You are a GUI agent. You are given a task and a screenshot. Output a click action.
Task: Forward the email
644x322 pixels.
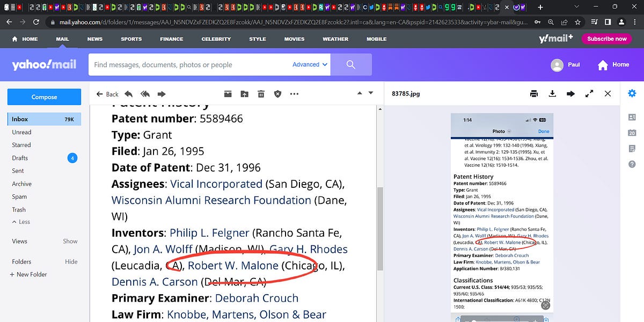click(x=162, y=93)
